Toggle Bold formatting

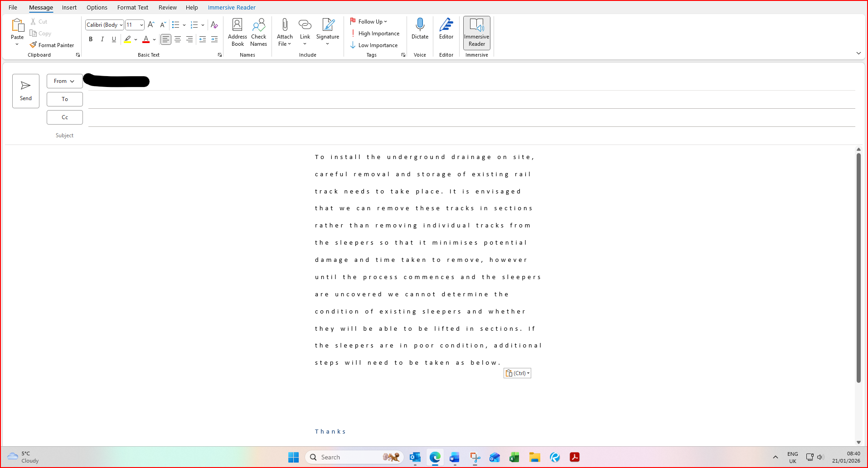pyautogui.click(x=91, y=39)
